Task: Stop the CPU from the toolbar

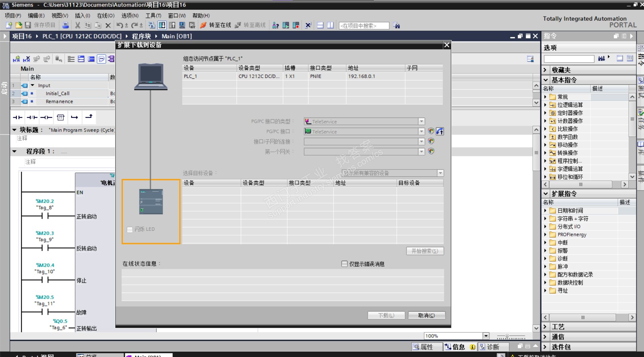Action: point(296,25)
